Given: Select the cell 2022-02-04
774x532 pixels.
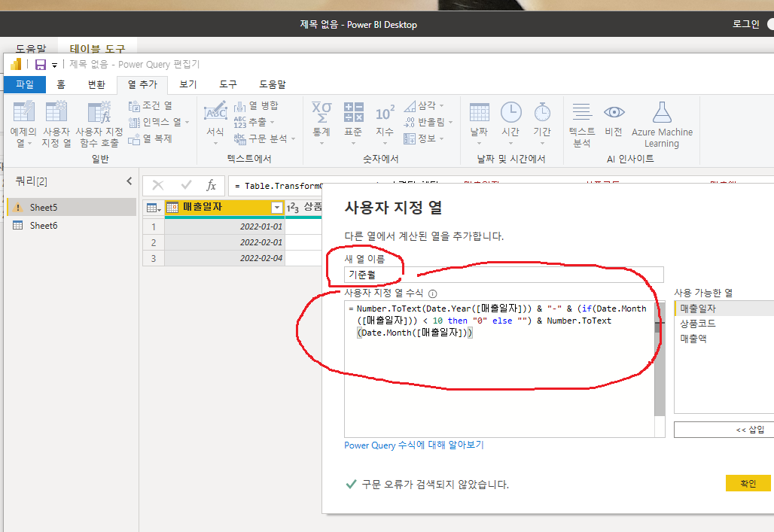Looking at the screenshot, I should click(x=224, y=258).
